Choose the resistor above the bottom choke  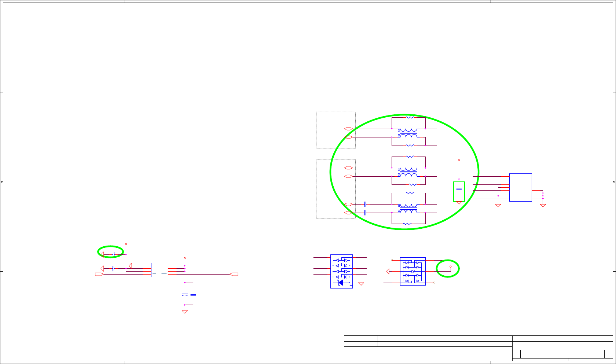point(410,193)
